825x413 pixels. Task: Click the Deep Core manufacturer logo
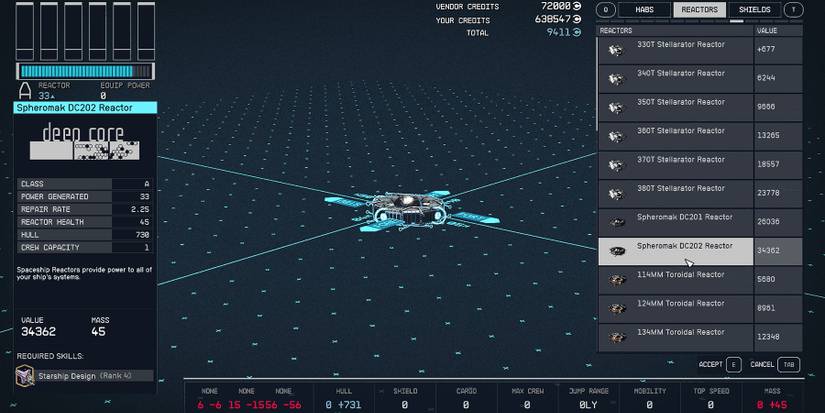pos(85,142)
